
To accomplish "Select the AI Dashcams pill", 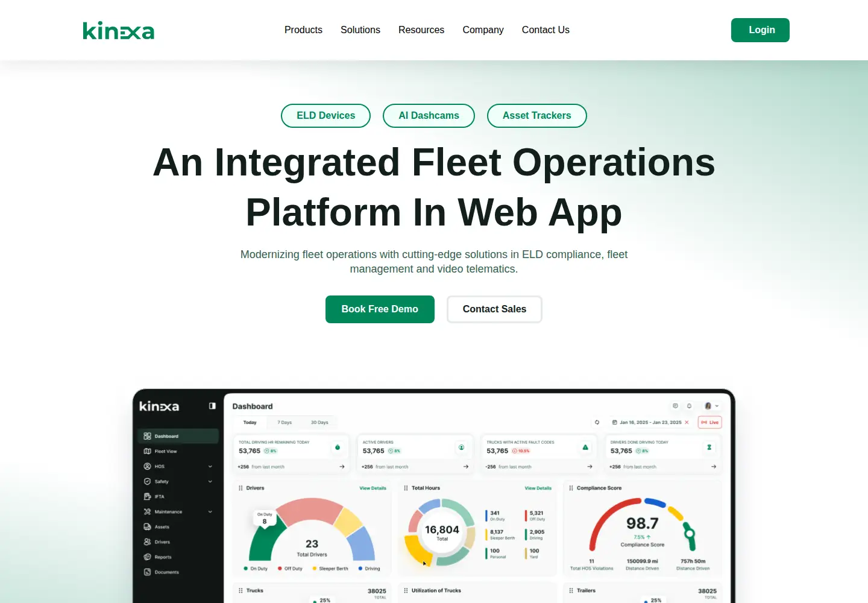I will [429, 116].
